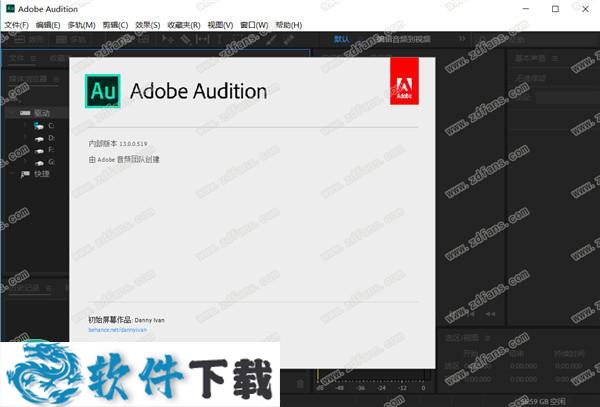Viewport: 600px width, 407px height.
Task: Open the 帮助(H) menu
Action: coord(289,25)
